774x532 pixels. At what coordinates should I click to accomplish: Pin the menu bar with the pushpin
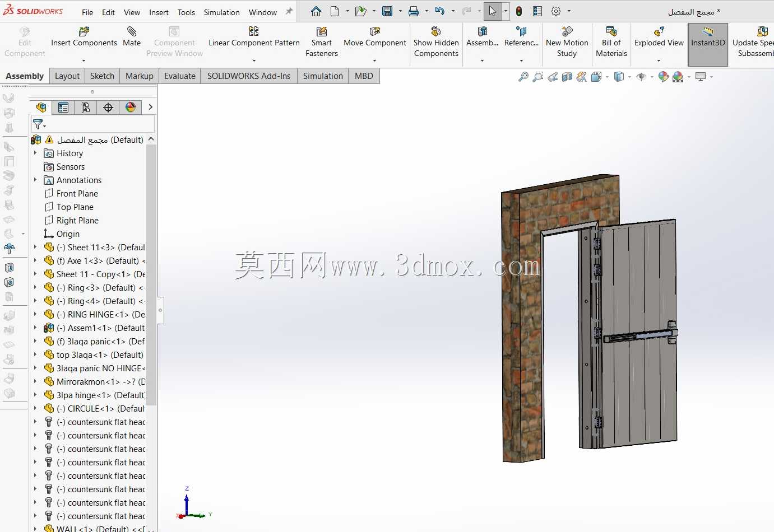tap(289, 11)
